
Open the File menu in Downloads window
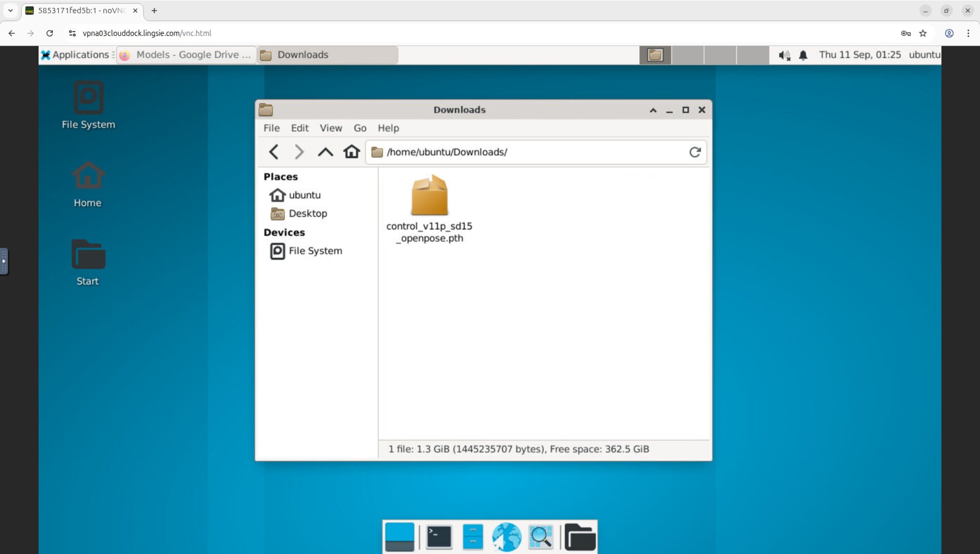(x=271, y=128)
